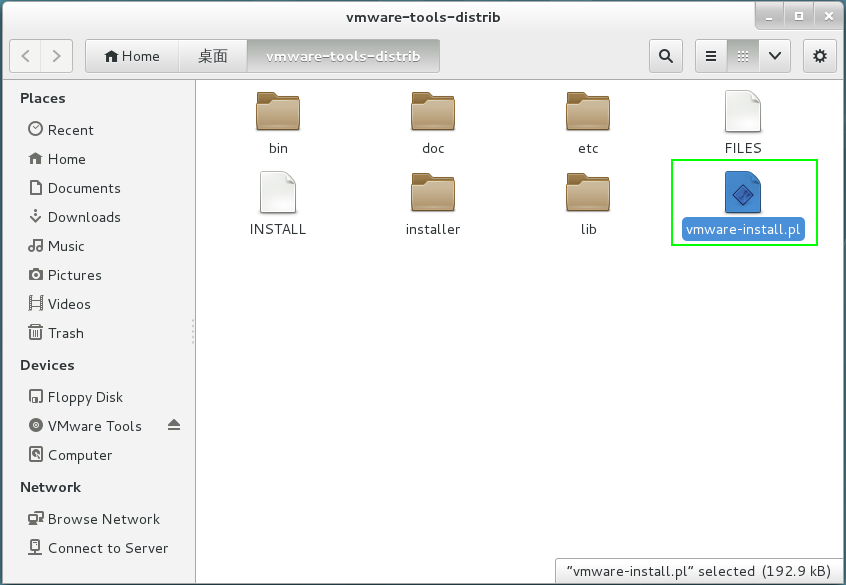Open Music in the sidebar
The width and height of the screenshot is (846, 585).
[x=56, y=246]
